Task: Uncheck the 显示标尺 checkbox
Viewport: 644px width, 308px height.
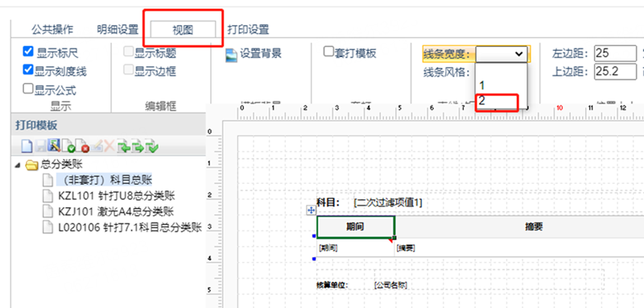Action: coord(28,52)
